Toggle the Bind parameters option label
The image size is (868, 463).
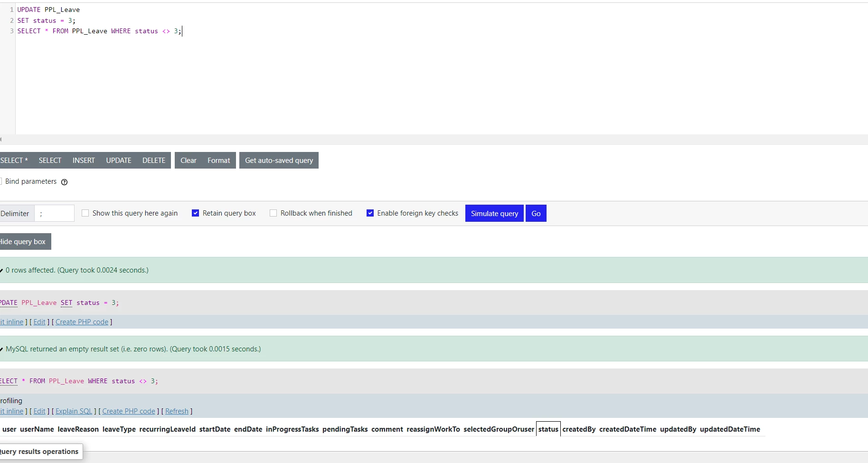[x=31, y=181]
